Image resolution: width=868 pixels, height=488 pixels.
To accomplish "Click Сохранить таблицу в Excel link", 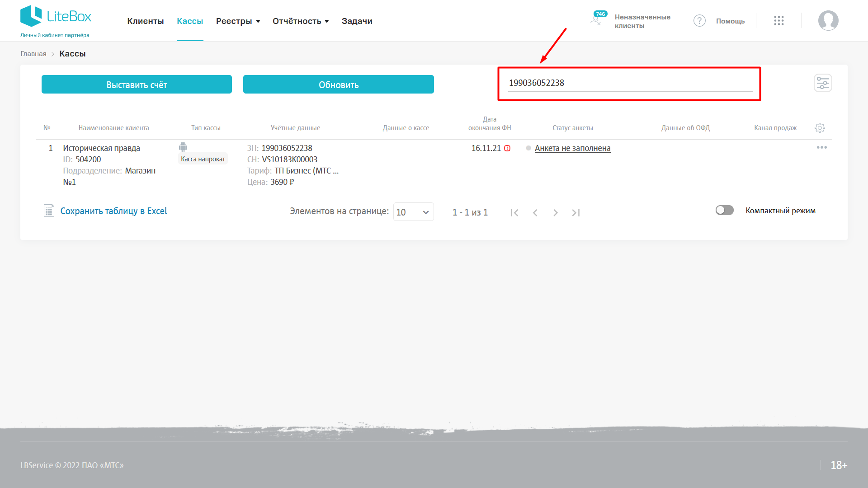I will (x=113, y=211).
